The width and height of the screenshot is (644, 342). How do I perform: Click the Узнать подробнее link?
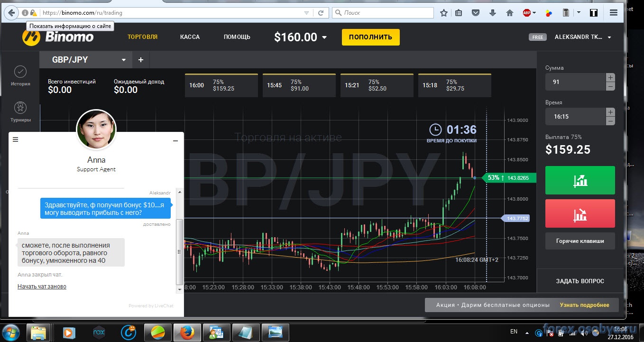click(584, 305)
